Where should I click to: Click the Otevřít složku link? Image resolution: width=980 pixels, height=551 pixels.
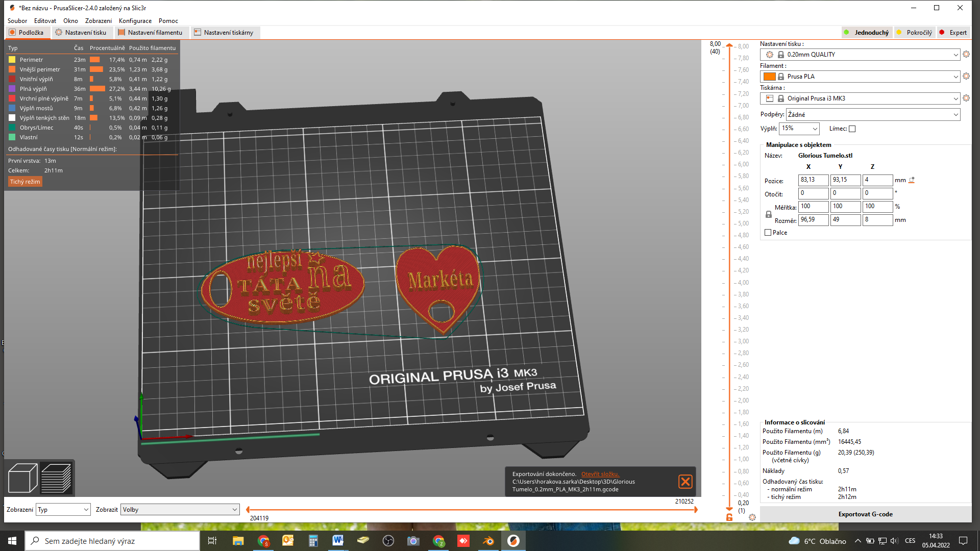pyautogui.click(x=600, y=474)
